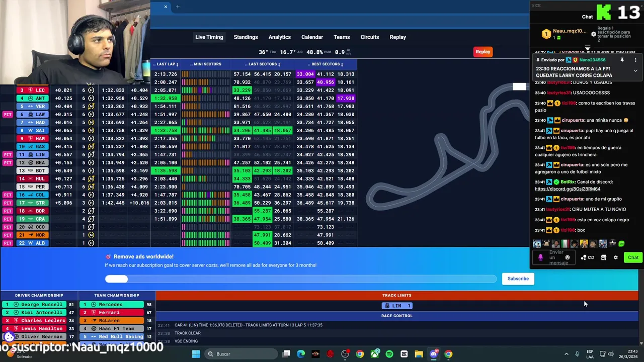
Task: Click the pin icon on pinned message
Action: 622,60
